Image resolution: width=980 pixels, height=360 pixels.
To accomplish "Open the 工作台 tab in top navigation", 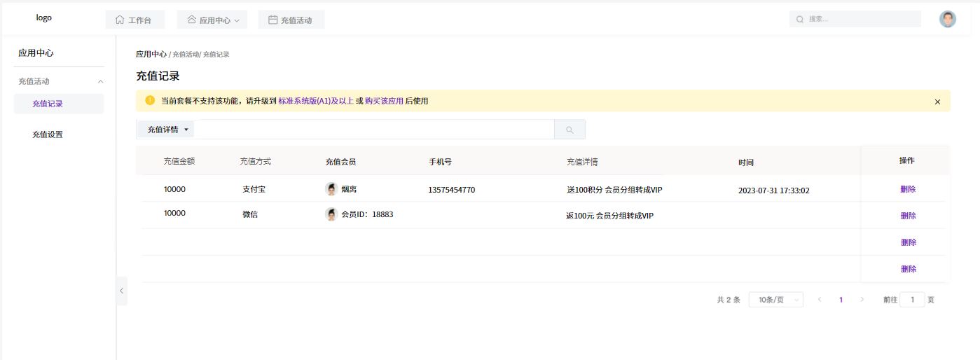I will click(x=134, y=20).
